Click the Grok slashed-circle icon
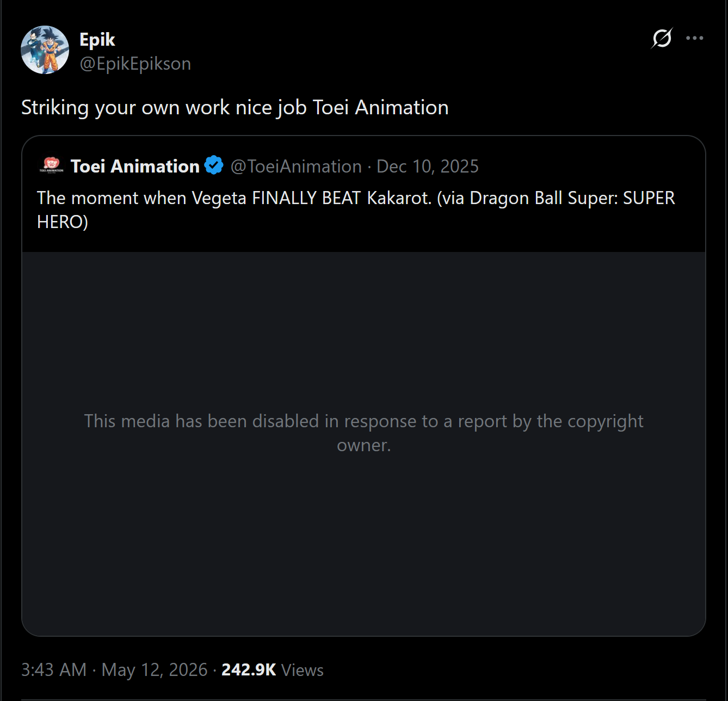728x701 pixels. click(662, 38)
